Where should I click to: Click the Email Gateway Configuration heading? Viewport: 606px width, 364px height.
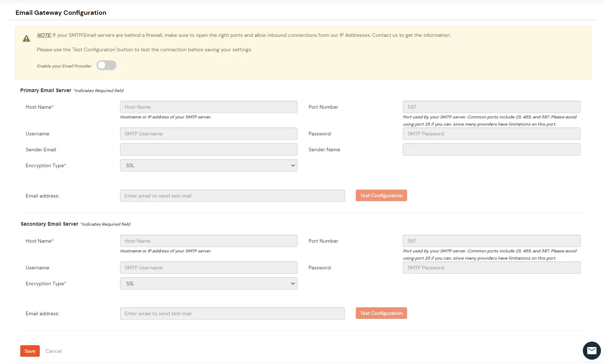60,13
